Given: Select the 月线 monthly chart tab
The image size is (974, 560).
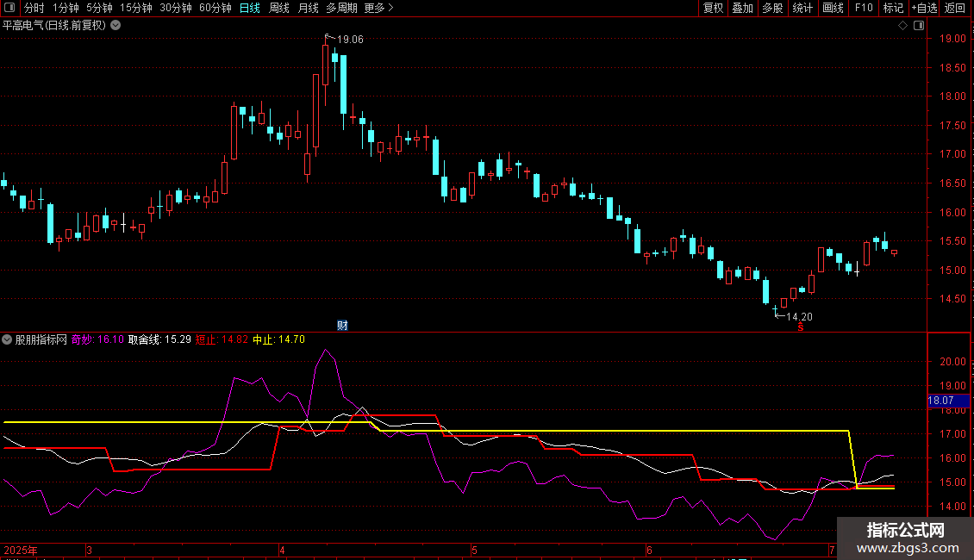Looking at the screenshot, I should point(308,8).
